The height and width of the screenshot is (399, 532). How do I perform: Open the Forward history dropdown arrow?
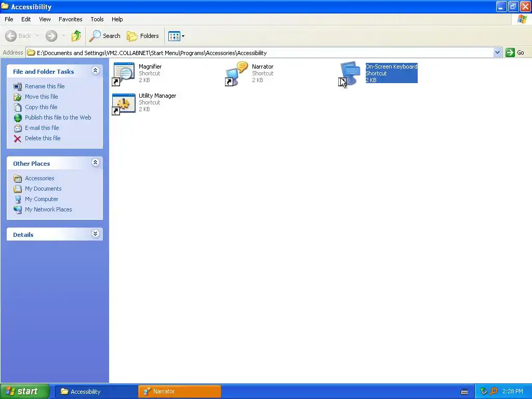(x=63, y=36)
